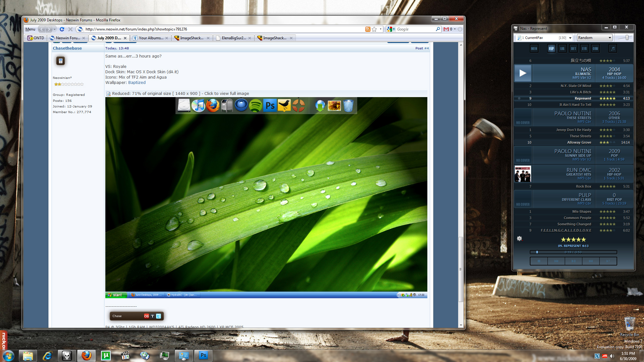The height and width of the screenshot is (362, 644).
Task: Click the Gmail notifier icon
Action: click(446, 29)
